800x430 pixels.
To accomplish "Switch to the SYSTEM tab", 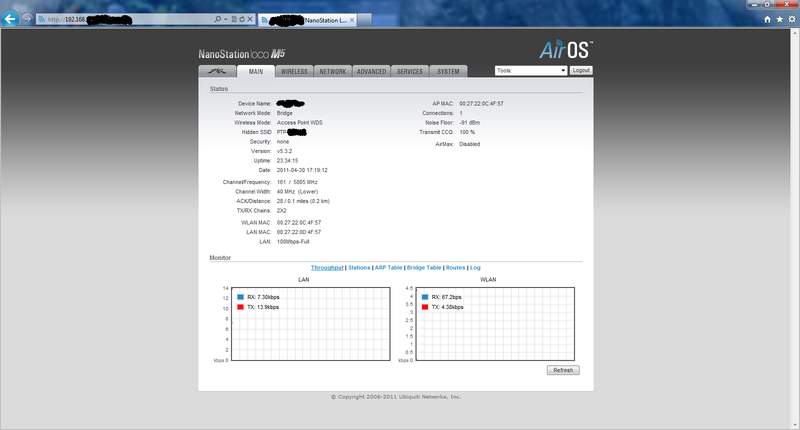I will [448, 71].
